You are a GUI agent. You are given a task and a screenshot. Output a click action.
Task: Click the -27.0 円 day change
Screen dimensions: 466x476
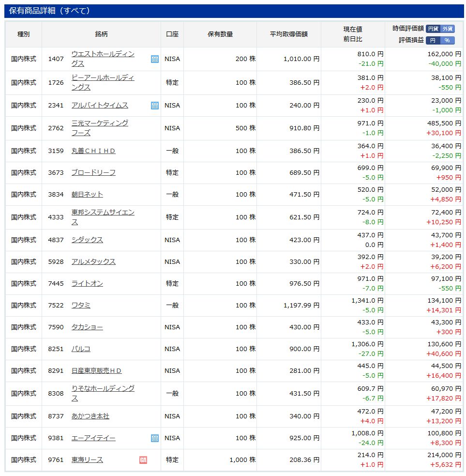click(x=371, y=354)
